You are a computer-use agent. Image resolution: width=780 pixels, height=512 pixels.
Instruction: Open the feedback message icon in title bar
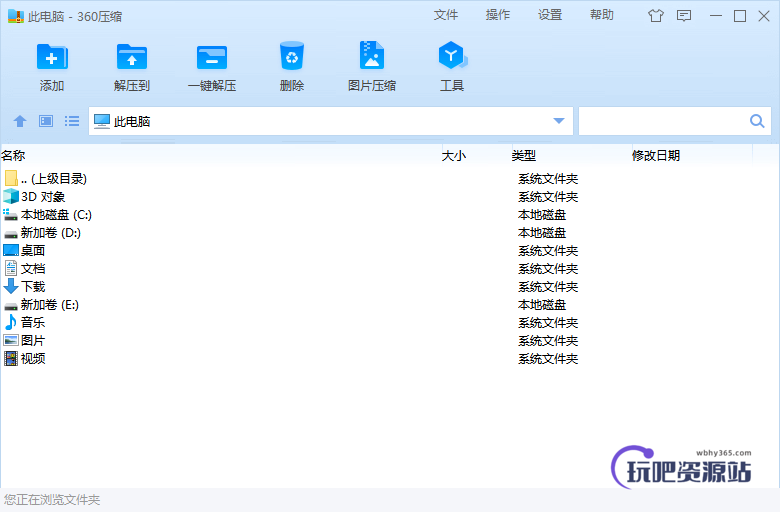pyautogui.click(x=684, y=16)
